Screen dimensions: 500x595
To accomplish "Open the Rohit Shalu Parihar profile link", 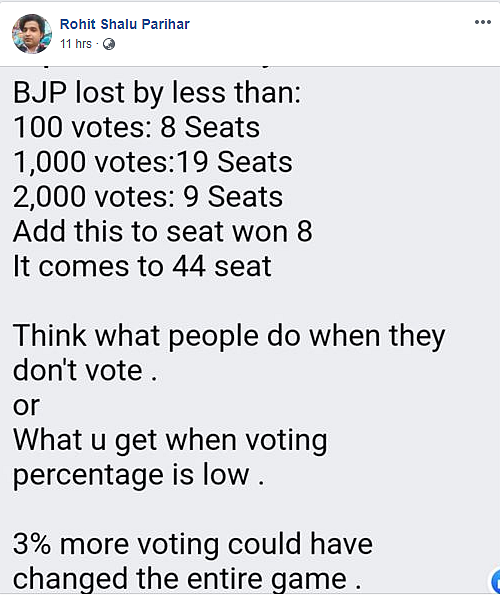I will pyautogui.click(x=124, y=24).
